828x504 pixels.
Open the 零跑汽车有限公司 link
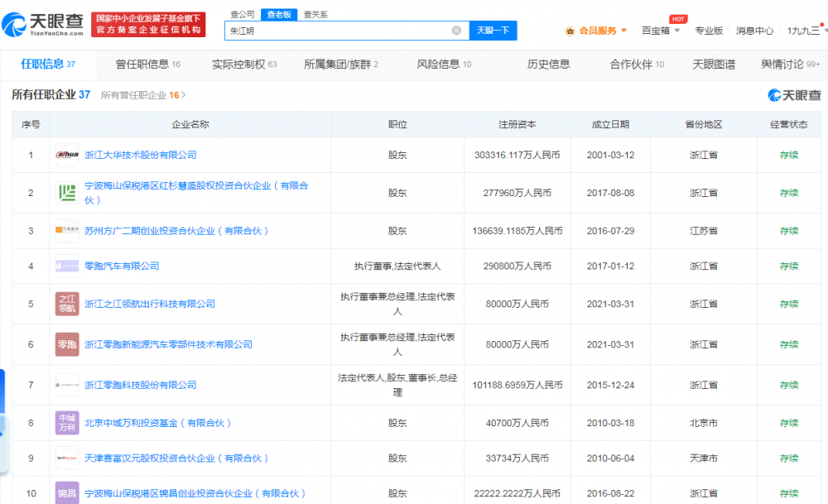pyautogui.click(x=122, y=266)
